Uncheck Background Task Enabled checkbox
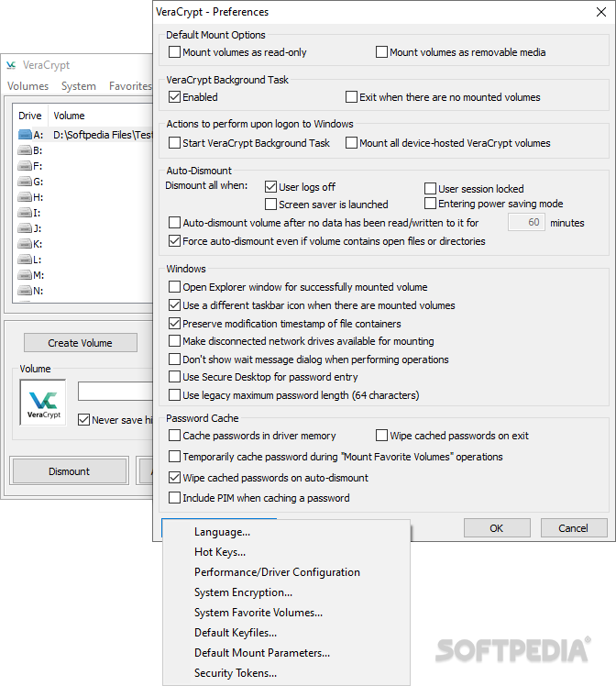This screenshot has height=686, width=616. pos(174,96)
